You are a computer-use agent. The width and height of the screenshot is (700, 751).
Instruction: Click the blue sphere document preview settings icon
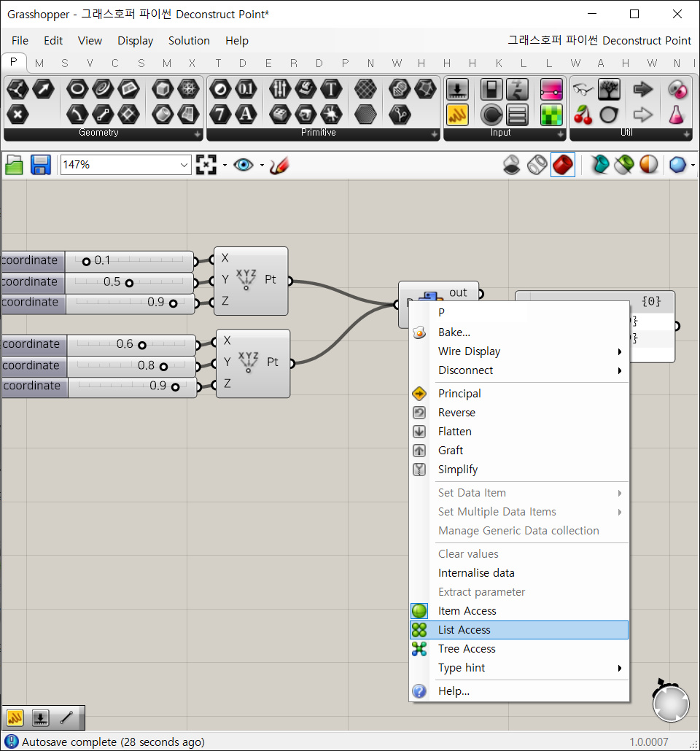tap(677, 166)
